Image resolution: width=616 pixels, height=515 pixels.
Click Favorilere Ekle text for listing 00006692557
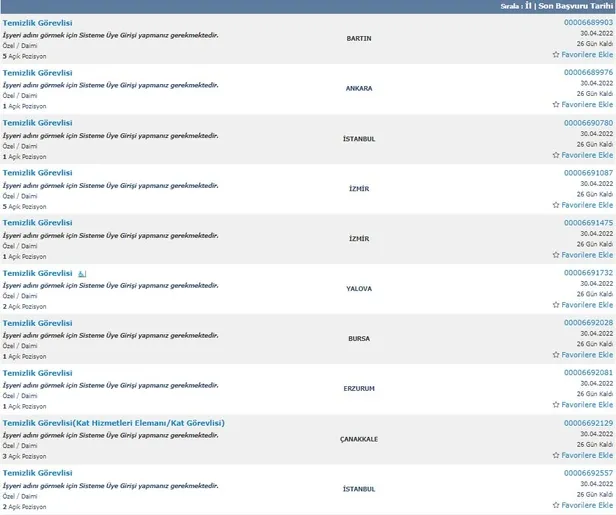pos(587,505)
